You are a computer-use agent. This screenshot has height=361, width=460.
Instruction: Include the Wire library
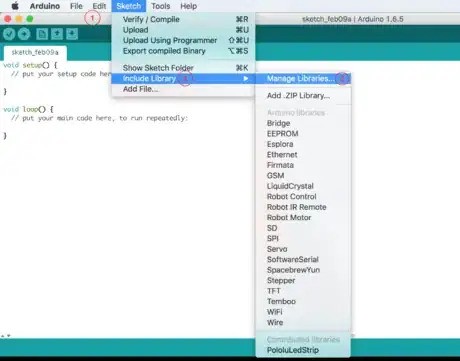click(x=303, y=322)
